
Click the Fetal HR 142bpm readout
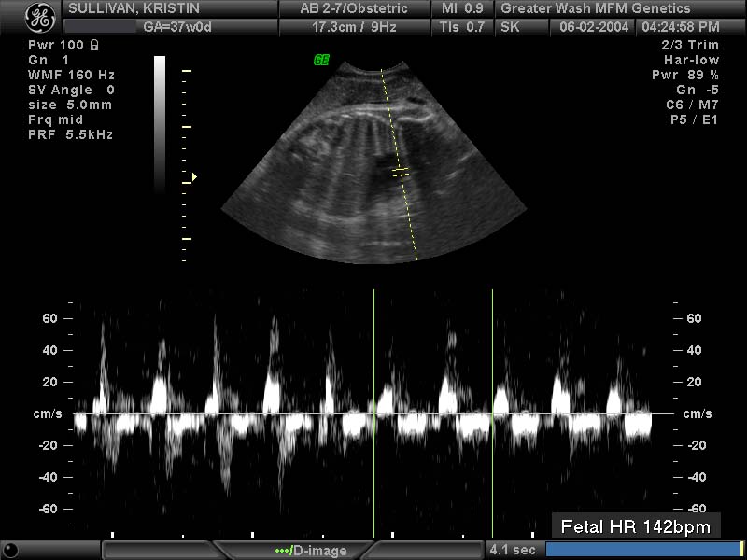[635, 526]
